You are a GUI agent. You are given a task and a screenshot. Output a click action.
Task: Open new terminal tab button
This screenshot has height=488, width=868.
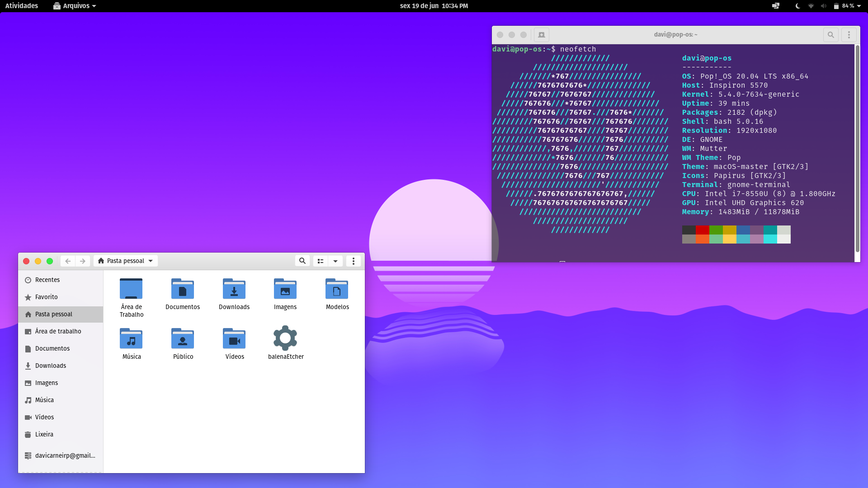[541, 35]
